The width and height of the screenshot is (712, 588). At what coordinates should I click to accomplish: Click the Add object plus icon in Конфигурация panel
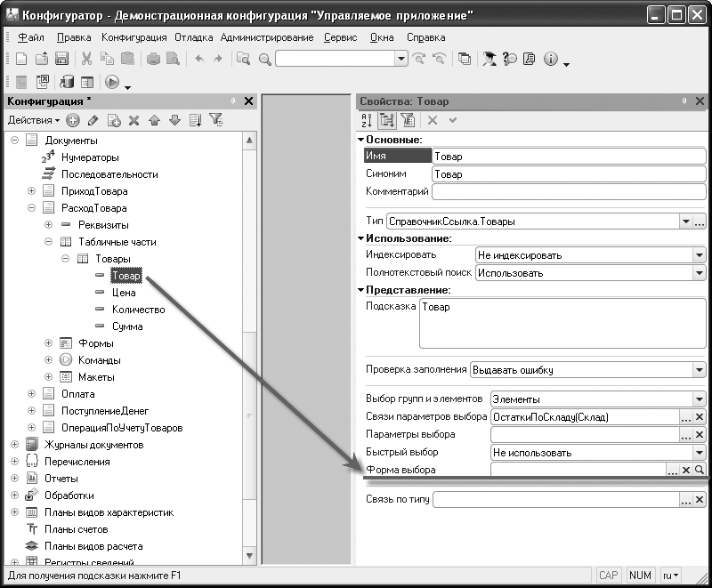(x=73, y=120)
